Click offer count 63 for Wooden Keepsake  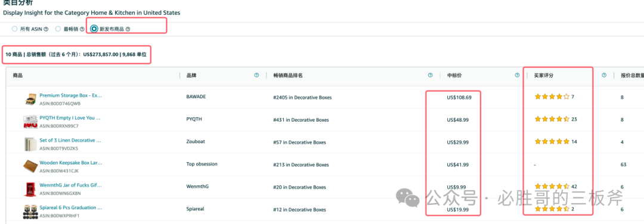tap(624, 164)
